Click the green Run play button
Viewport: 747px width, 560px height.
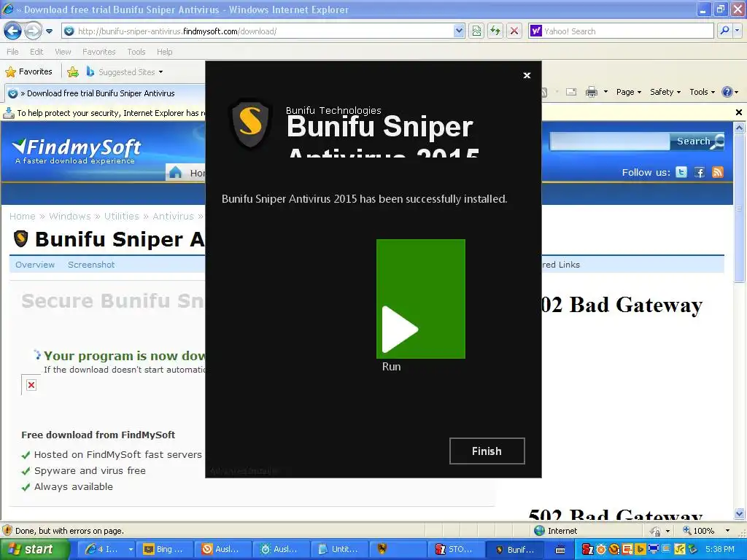(x=421, y=298)
